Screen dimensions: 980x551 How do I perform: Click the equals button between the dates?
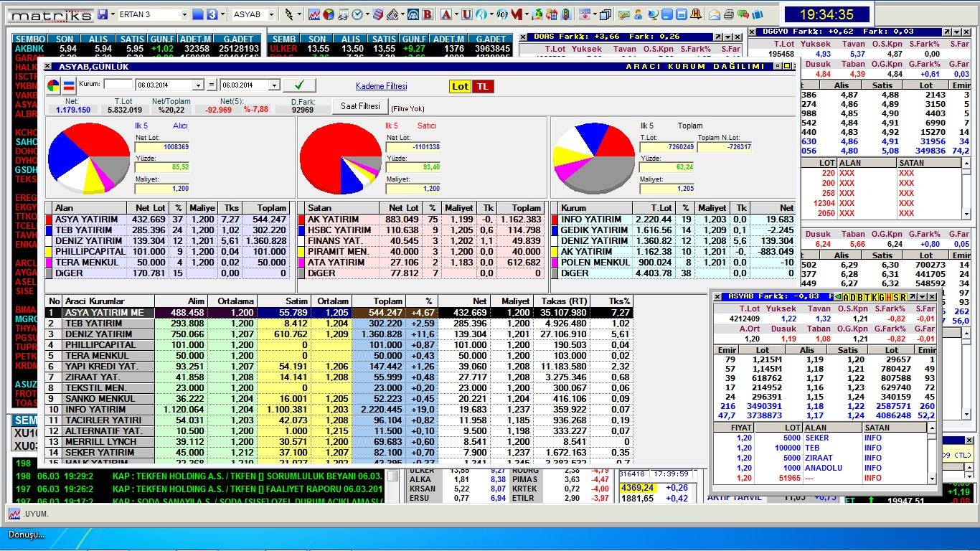212,85
